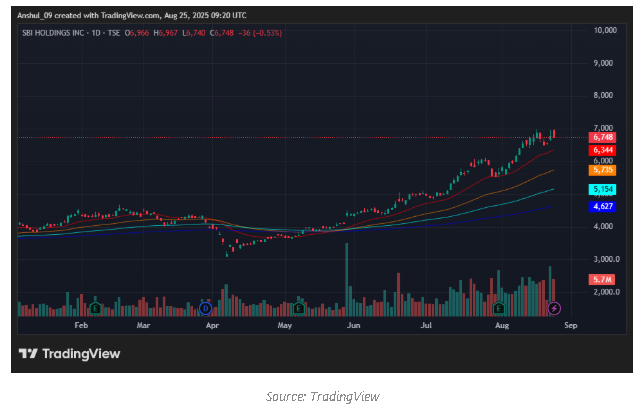Viewport: 642px width, 407px height.
Task: Click the purple lightning bolt marker
Action: pos(554,308)
